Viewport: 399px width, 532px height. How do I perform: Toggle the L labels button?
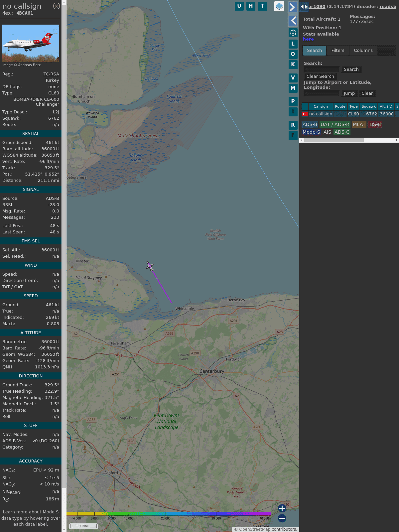pos(293,44)
